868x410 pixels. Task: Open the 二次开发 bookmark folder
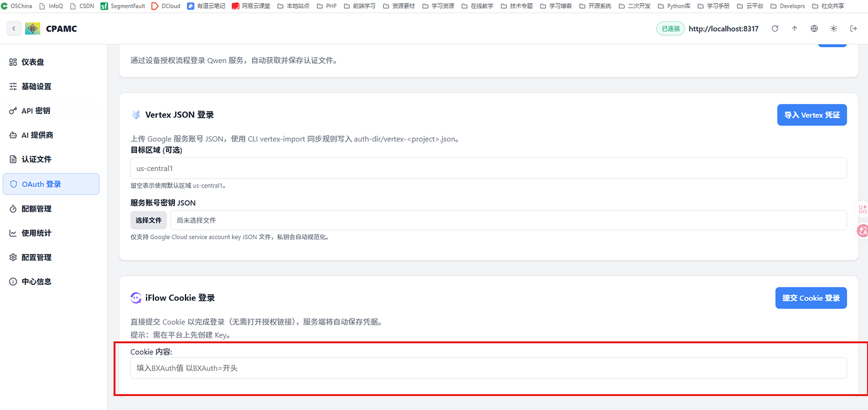[634, 6]
